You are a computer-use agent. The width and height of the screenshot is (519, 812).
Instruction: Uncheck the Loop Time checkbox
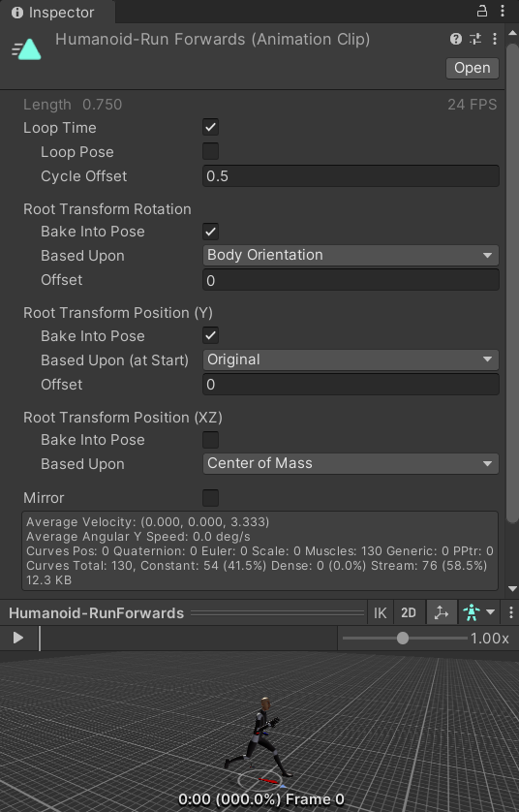tap(210, 127)
